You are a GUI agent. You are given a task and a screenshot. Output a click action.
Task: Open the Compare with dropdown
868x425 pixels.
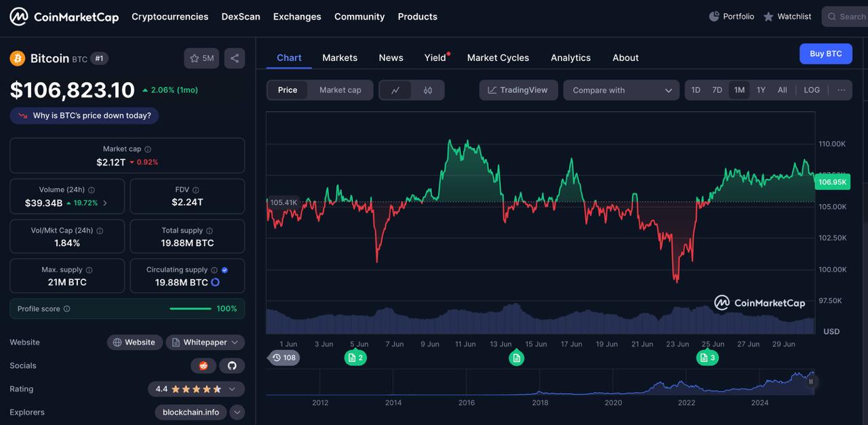tap(621, 90)
